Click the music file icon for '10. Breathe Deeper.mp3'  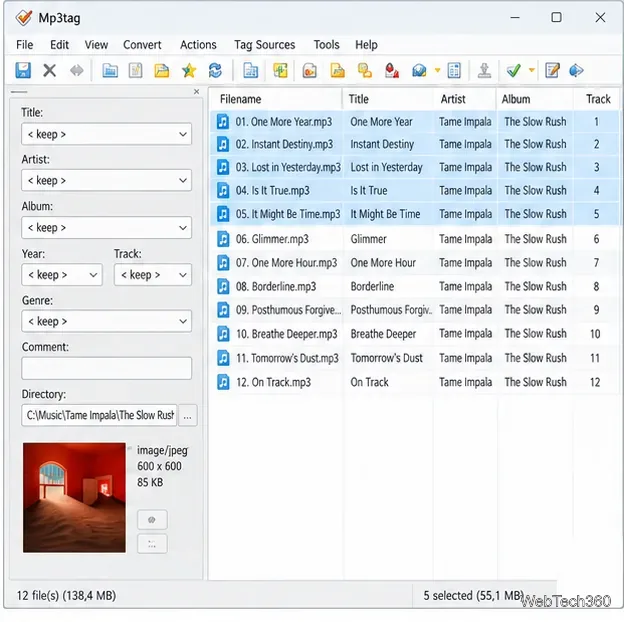point(223,334)
